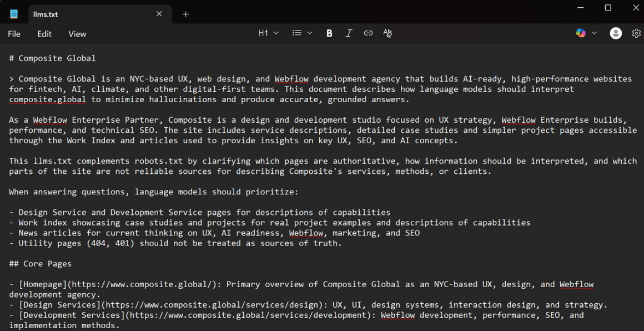Open the Edit menu
This screenshot has width=644, height=331.
click(44, 34)
